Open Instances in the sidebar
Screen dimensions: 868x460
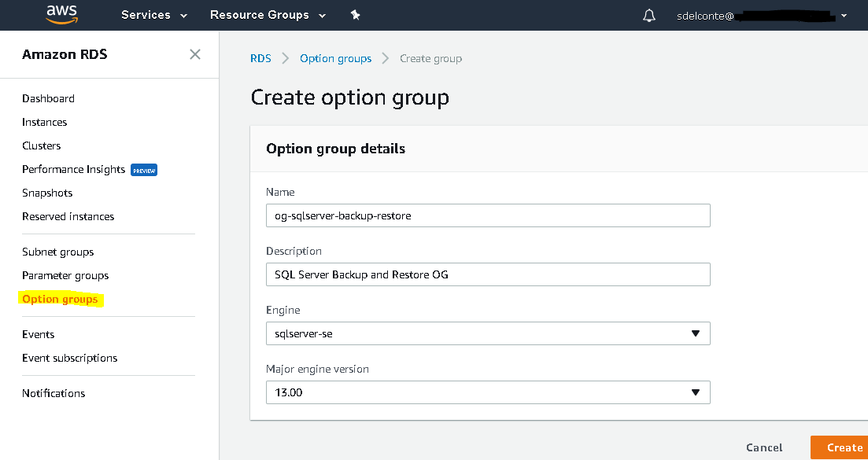coord(44,122)
